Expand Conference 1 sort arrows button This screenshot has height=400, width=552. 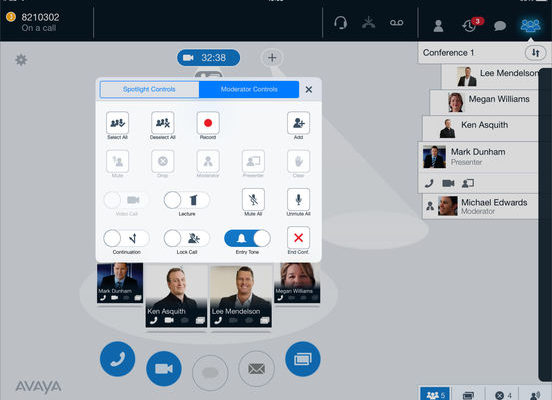tap(535, 53)
